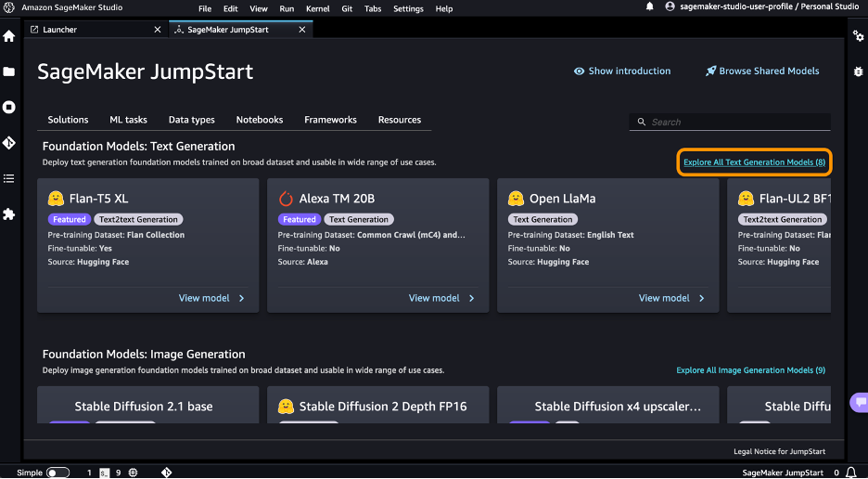The image size is (868, 479).
Task: Click sagemaker-studio-user-profile text
Action: [x=736, y=6]
